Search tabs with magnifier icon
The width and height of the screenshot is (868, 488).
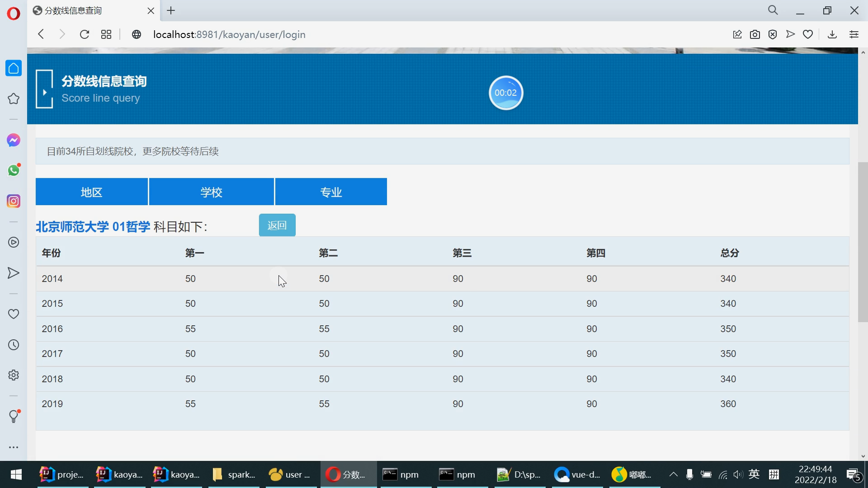773,10
